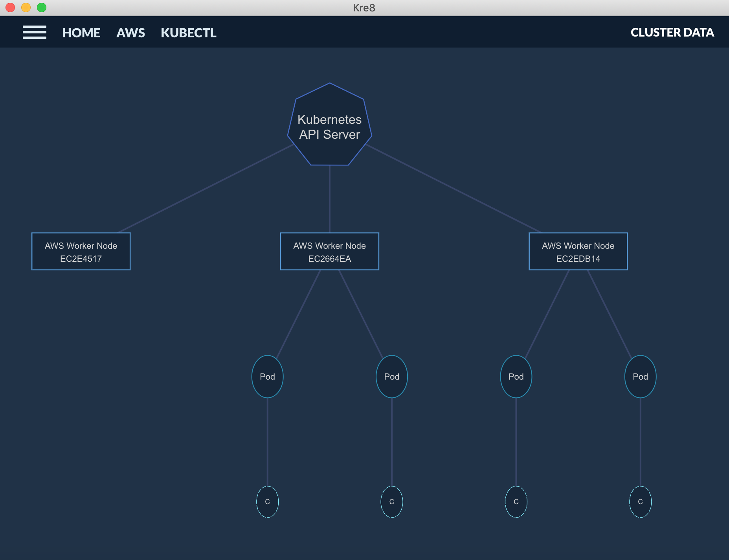
Task: Select container C below EC2EDB14's left Pod
Action: pos(516,502)
